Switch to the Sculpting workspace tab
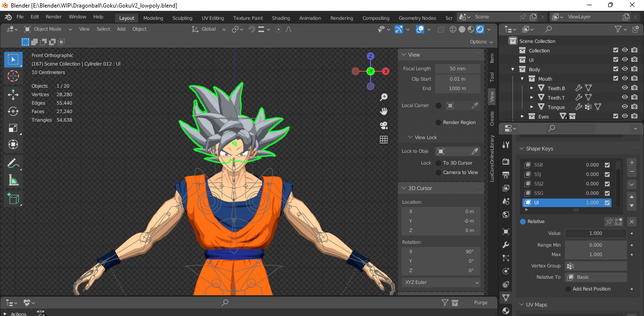 click(x=182, y=18)
